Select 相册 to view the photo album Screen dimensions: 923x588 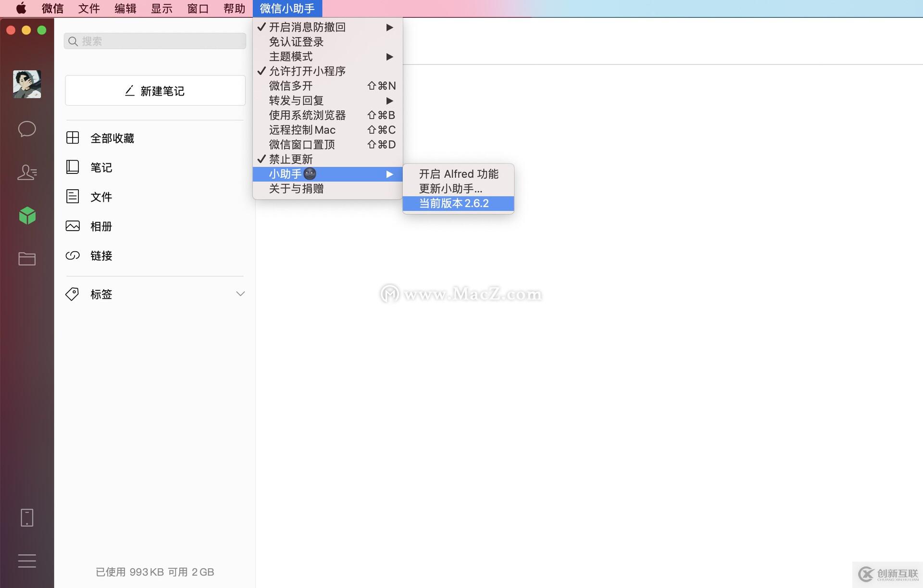(101, 226)
